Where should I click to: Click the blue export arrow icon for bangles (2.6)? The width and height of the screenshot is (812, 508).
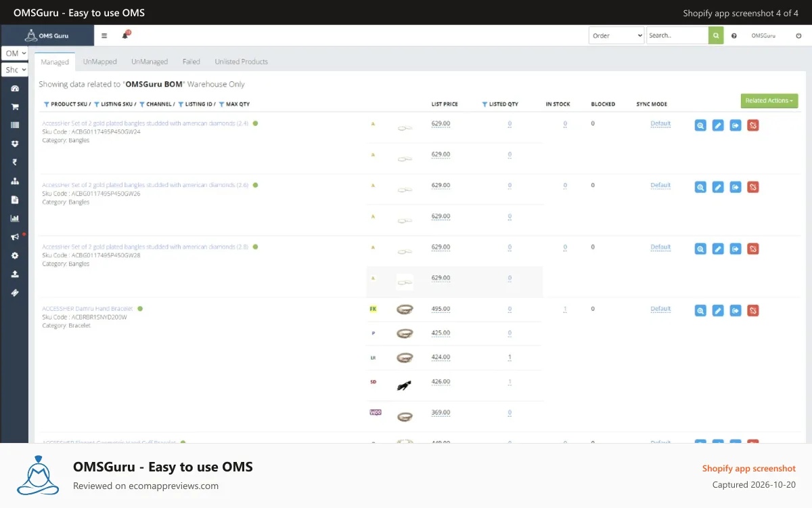(x=736, y=187)
